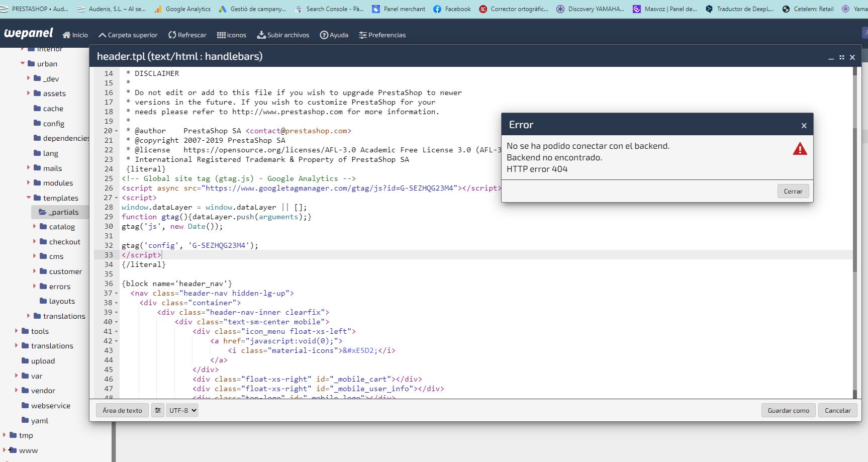Select the yaml folder
The image size is (868, 462).
tap(35, 421)
